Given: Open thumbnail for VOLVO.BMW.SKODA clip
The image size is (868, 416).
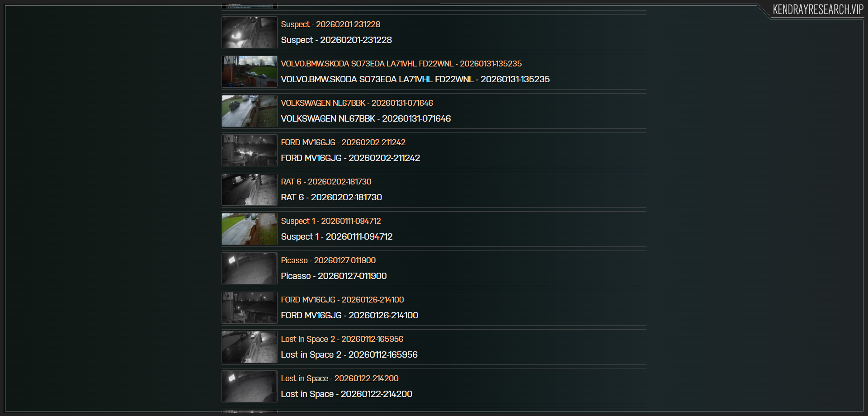Looking at the screenshot, I should (x=250, y=72).
